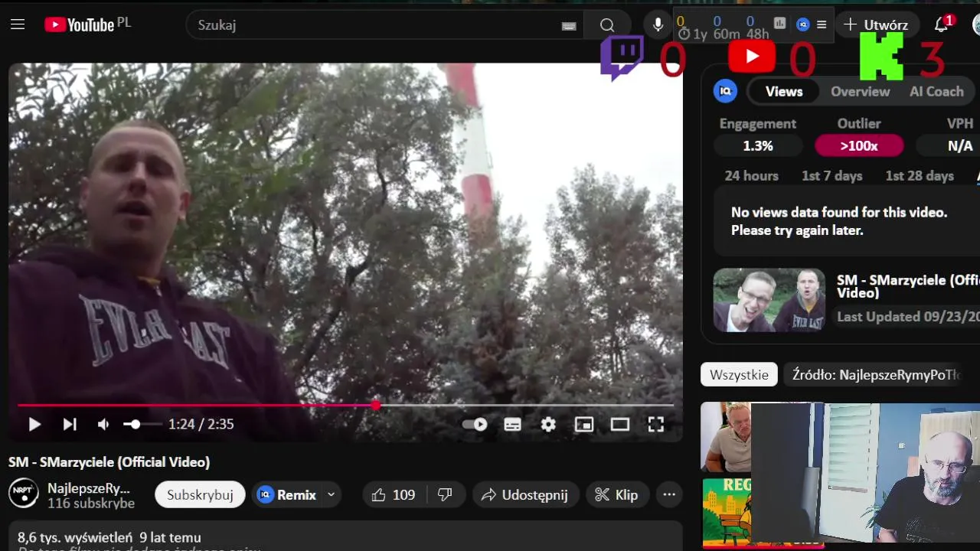This screenshot has height=551, width=980.
Task: Mute the video with speaker icon
Action: pos(103,424)
